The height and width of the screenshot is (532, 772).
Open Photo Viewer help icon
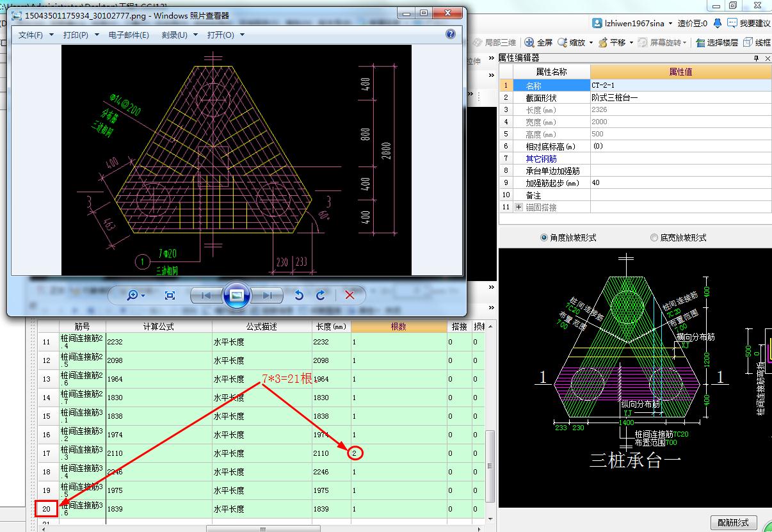(x=451, y=35)
